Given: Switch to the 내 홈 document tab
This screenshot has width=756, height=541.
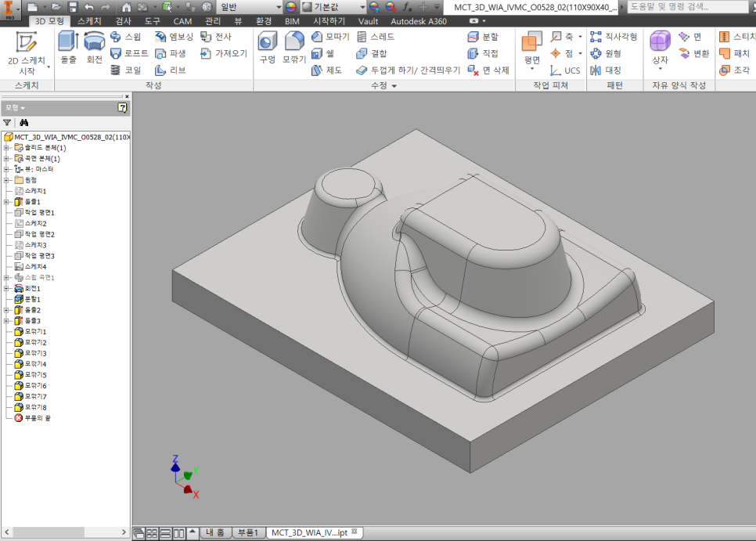Looking at the screenshot, I should 214,532.
